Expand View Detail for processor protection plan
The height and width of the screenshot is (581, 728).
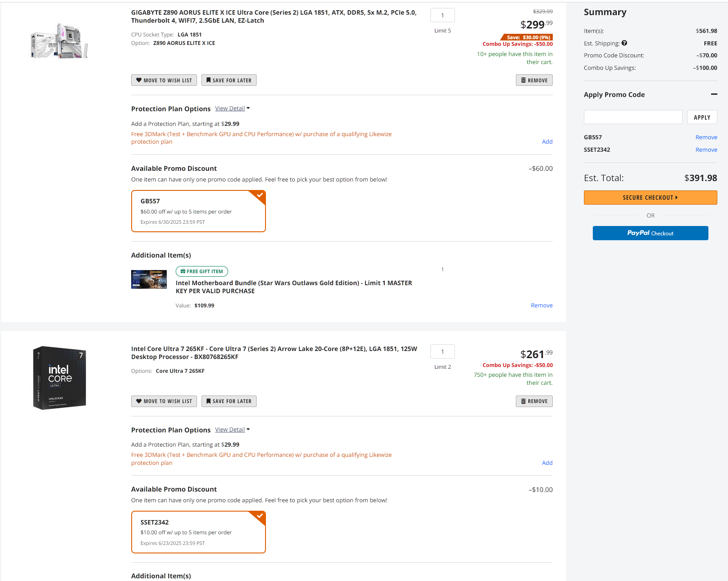coord(233,430)
